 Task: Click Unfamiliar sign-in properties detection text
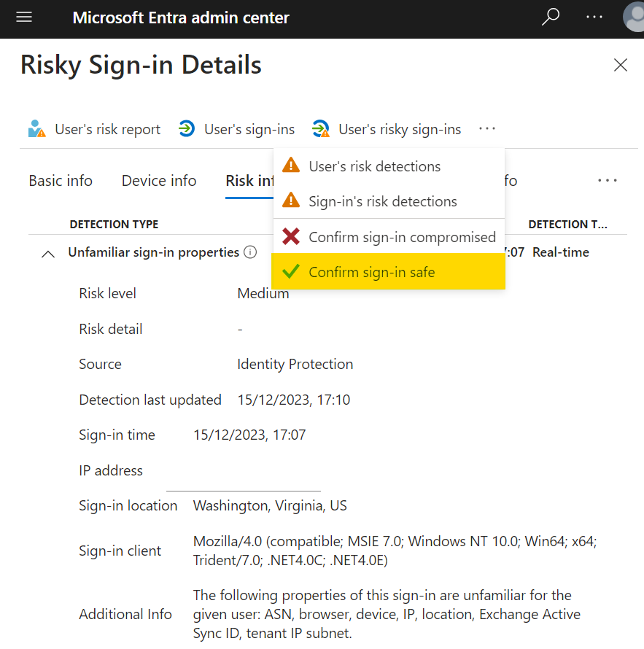(154, 252)
